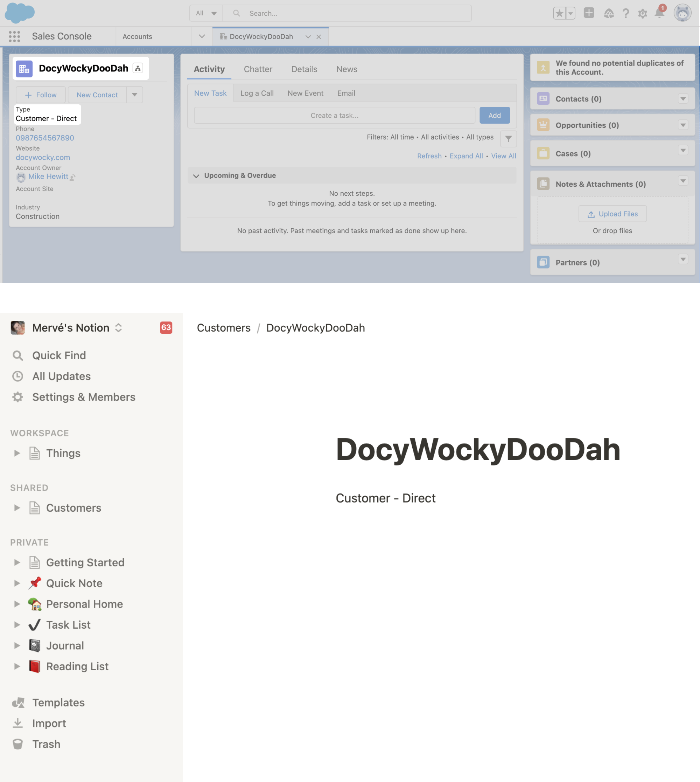Click the Upload Files button

click(x=612, y=214)
